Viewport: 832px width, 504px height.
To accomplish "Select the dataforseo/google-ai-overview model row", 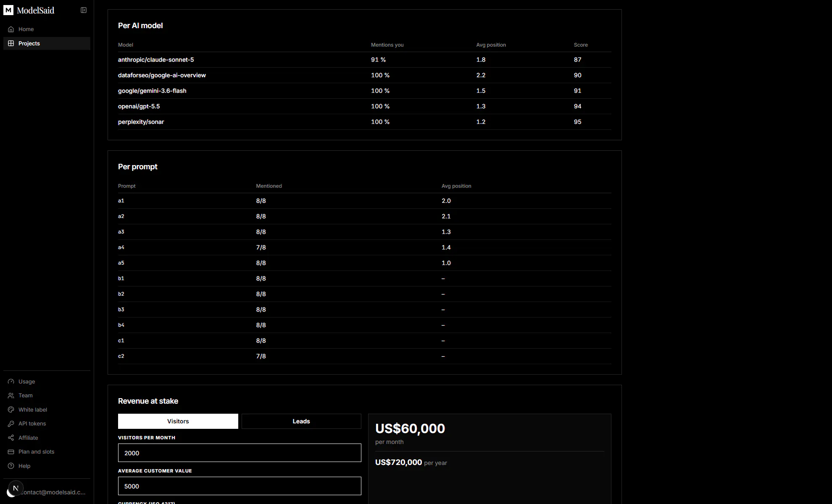I will [365, 75].
